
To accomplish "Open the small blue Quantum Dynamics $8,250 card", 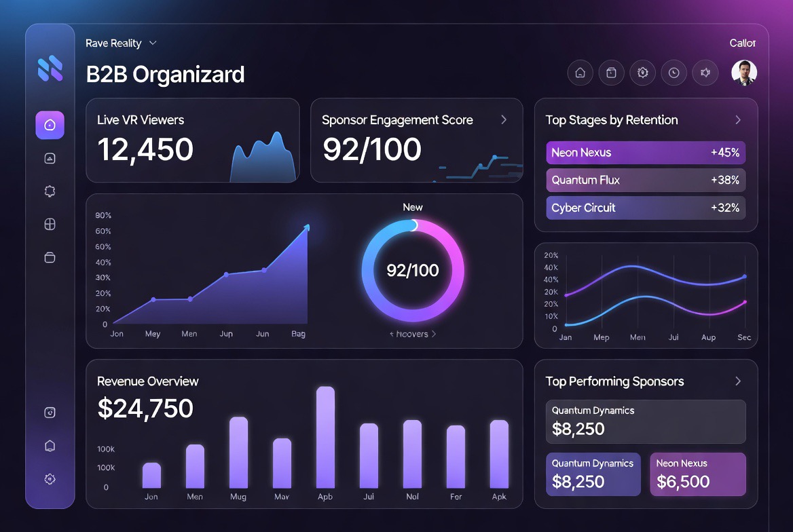I will pyautogui.click(x=593, y=474).
